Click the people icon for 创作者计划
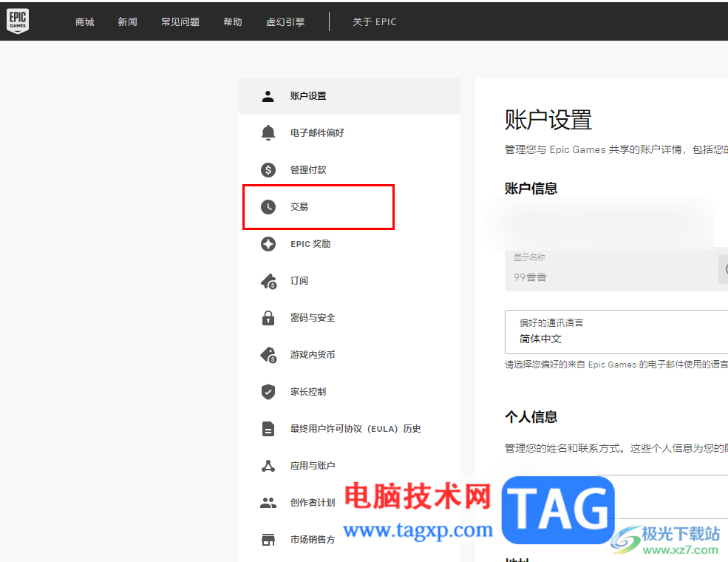 click(268, 503)
